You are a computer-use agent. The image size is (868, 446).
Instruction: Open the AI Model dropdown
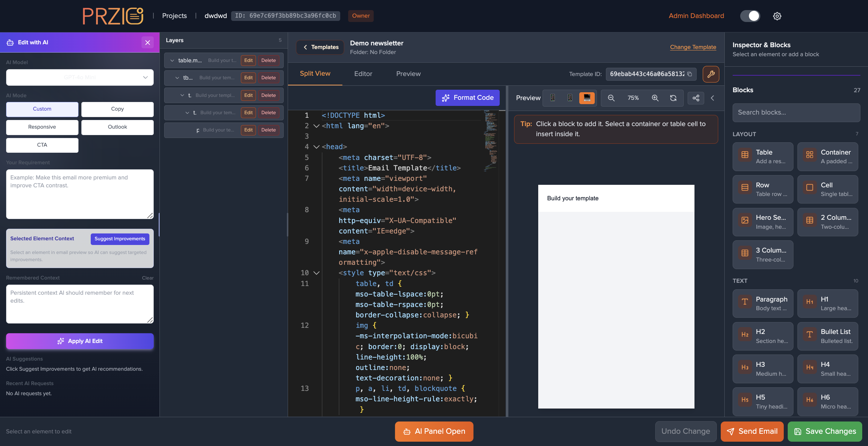click(80, 77)
